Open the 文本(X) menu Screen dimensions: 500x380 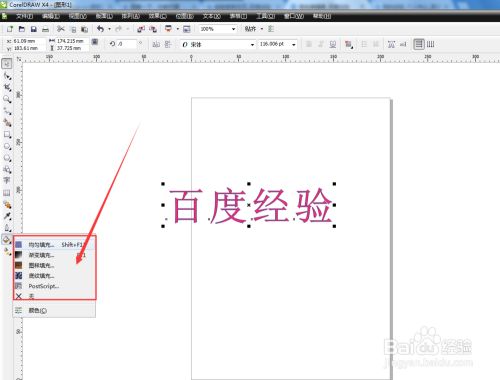[x=212, y=16]
